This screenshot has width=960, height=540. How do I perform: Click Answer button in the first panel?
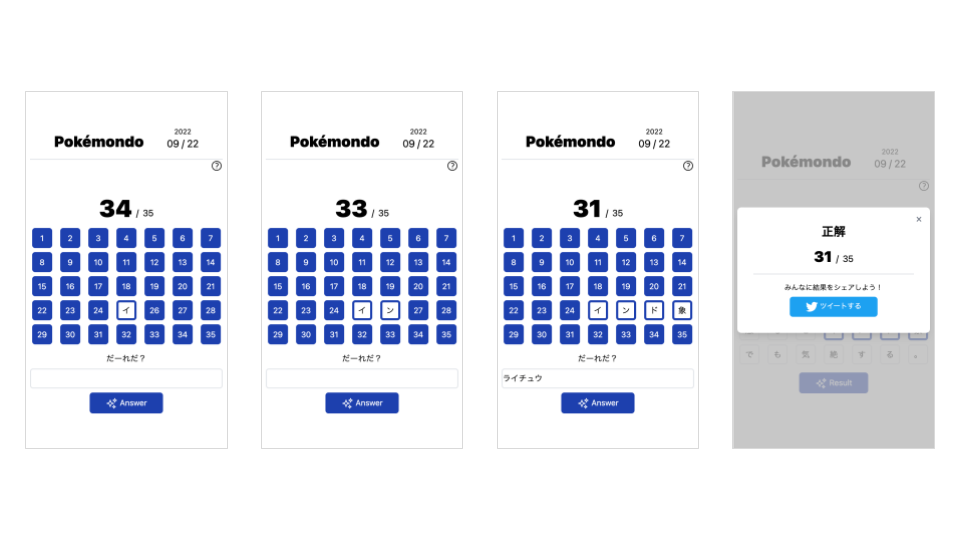click(126, 403)
